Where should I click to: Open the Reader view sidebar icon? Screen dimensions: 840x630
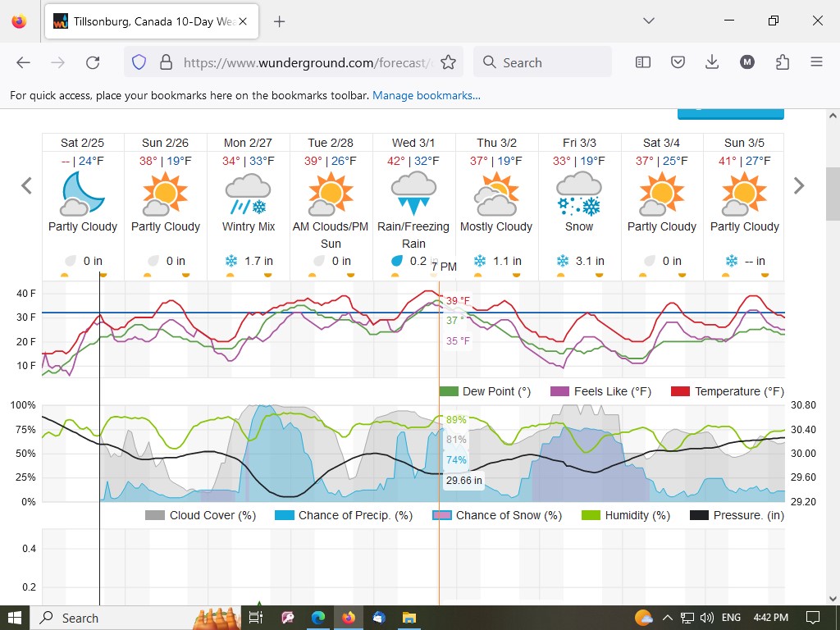click(643, 62)
